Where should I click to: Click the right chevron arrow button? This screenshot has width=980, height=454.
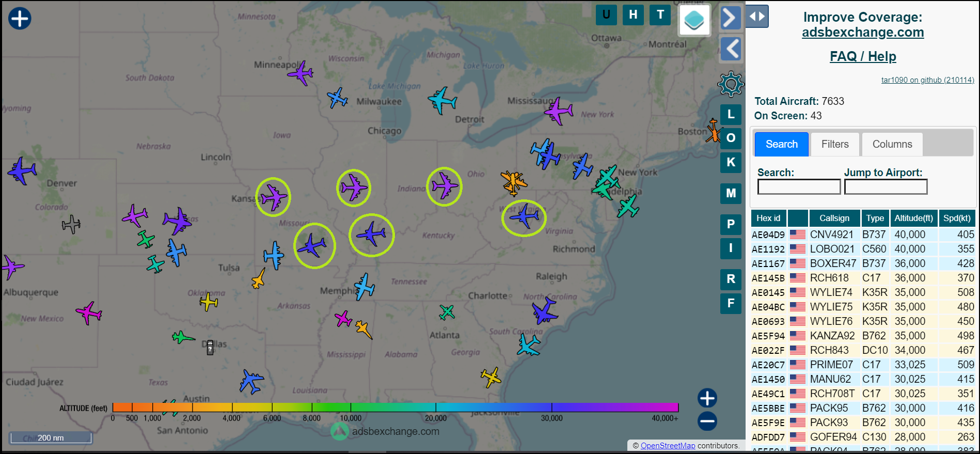point(731,18)
